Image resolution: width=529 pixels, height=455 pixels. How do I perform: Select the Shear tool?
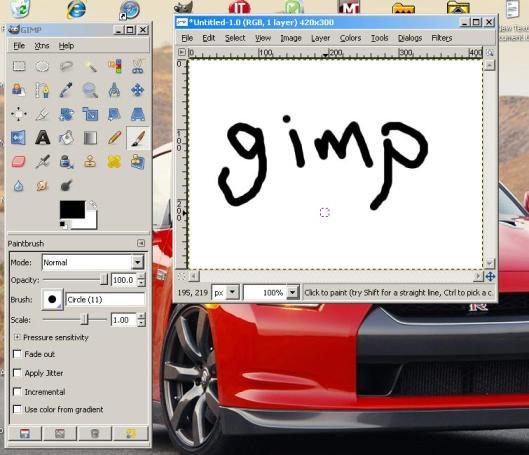pos(114,114)
